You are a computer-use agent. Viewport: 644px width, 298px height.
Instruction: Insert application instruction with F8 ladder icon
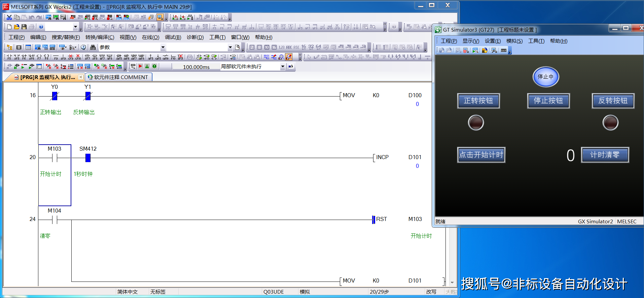46,57
